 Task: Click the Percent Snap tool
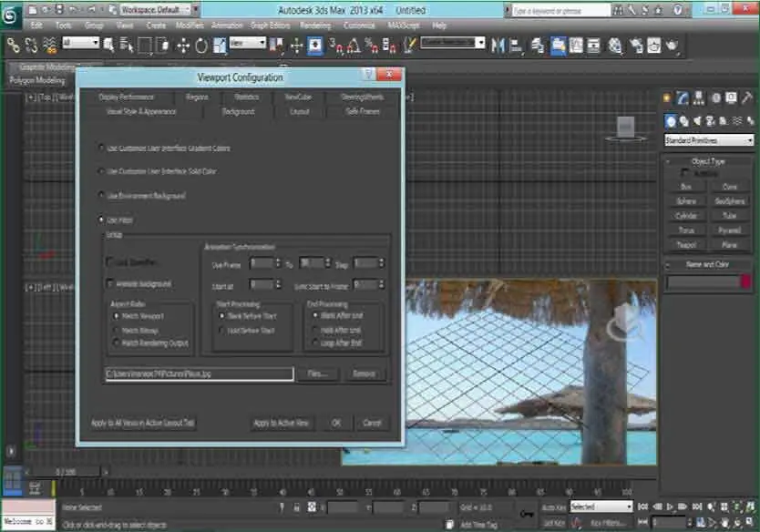click(372, 46)
